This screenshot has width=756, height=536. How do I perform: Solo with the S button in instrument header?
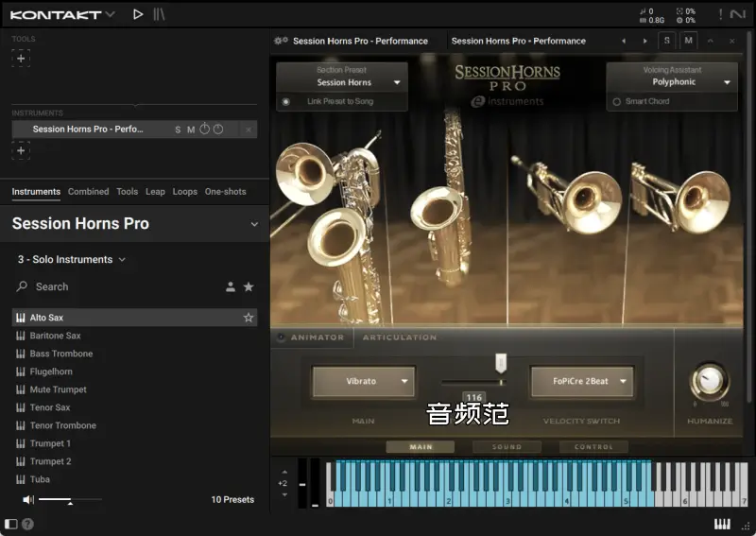[x=667, y=41]
